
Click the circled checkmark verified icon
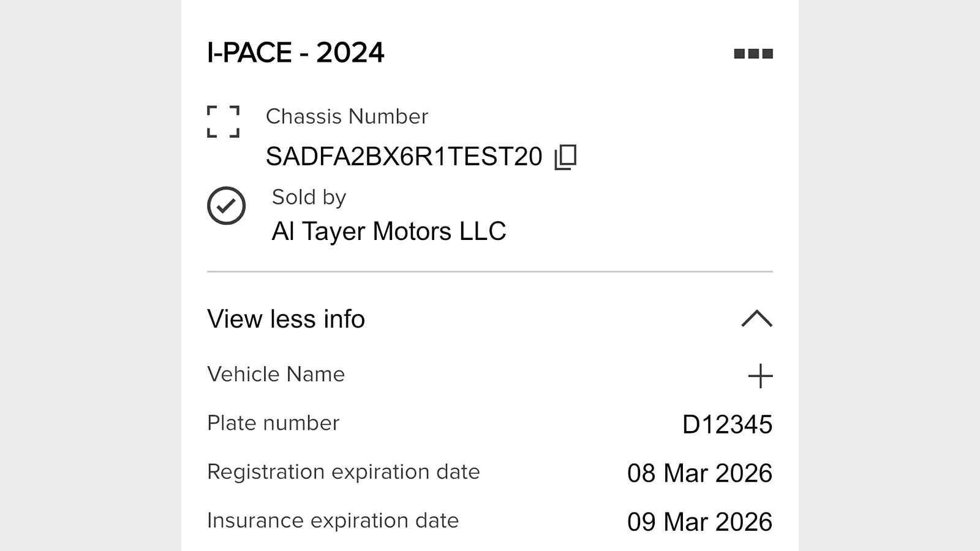(226, 206)
